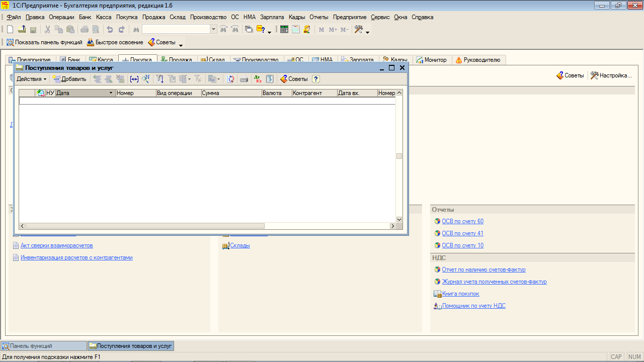
Task: Open Помощник по учету НДС
Action: point(473,306)
